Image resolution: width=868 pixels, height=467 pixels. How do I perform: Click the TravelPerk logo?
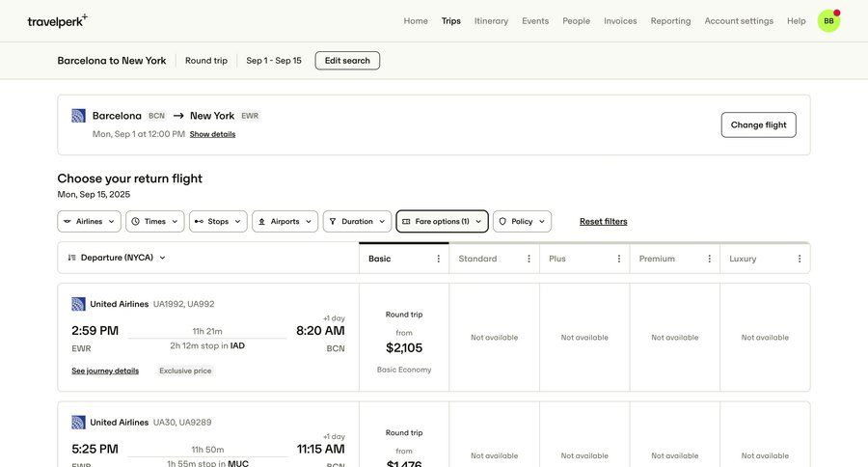(57, 20)
